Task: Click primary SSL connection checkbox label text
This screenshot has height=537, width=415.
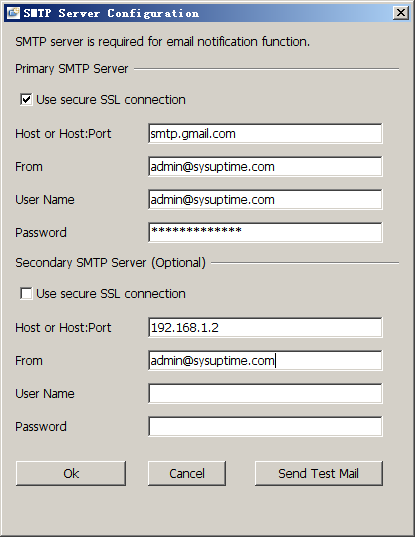Action: click(111, 100)
